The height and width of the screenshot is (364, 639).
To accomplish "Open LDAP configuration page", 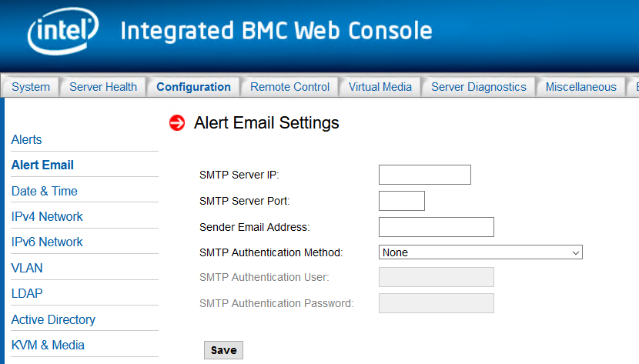I will point(27,293).
